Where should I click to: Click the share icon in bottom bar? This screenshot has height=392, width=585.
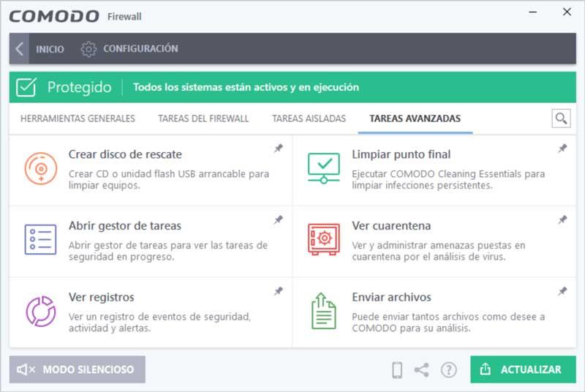click(422, 370)
